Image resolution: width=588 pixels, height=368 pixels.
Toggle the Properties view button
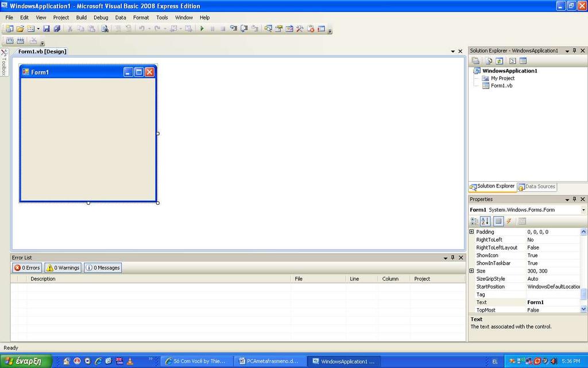point(498,221)
